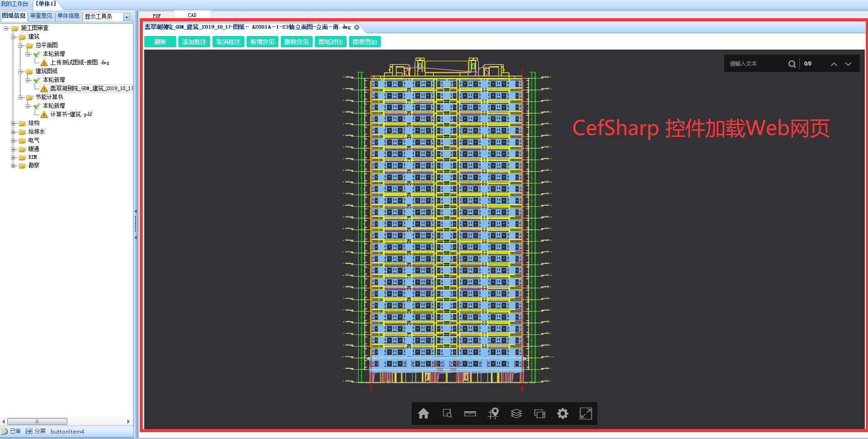This screenshot has width=868, height=439.
Task: Select the zoom-window magnifier tool
Action: (x=447, y=414)
